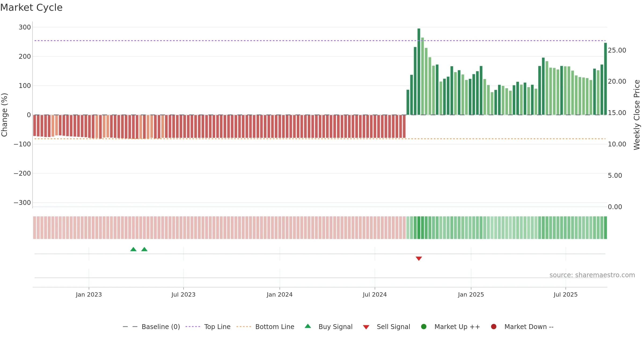Click the second buy signal marker in 2023

(x=144, y=249)
